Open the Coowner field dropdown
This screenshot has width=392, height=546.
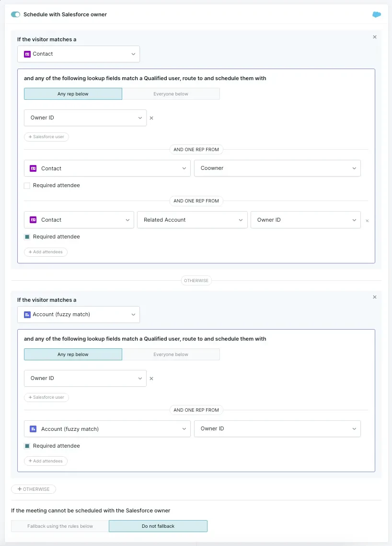pyautogui.click(x=277, y=168)
